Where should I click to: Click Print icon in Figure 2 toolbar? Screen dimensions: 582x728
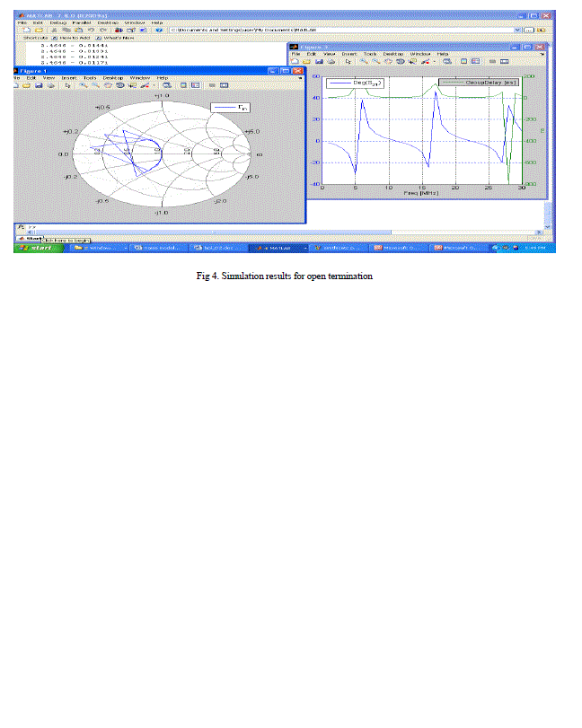tap(331, 61)
